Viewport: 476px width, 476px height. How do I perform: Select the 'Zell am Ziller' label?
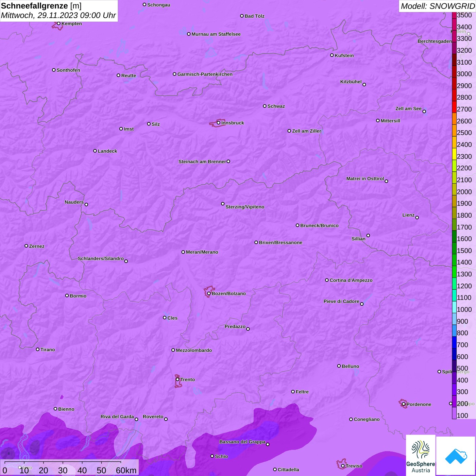click(307, 131)
